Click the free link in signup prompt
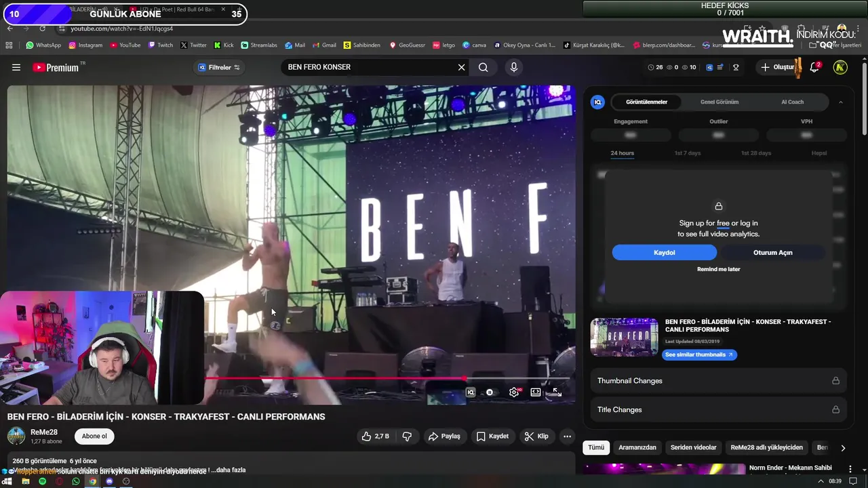 click(x=723, y=223)
